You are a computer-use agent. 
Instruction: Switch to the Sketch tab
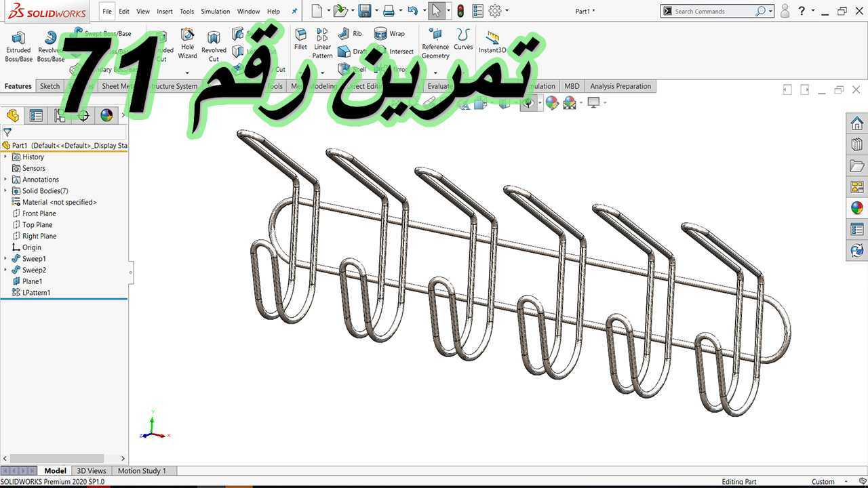pyautogui.click(x=50, y=86)
